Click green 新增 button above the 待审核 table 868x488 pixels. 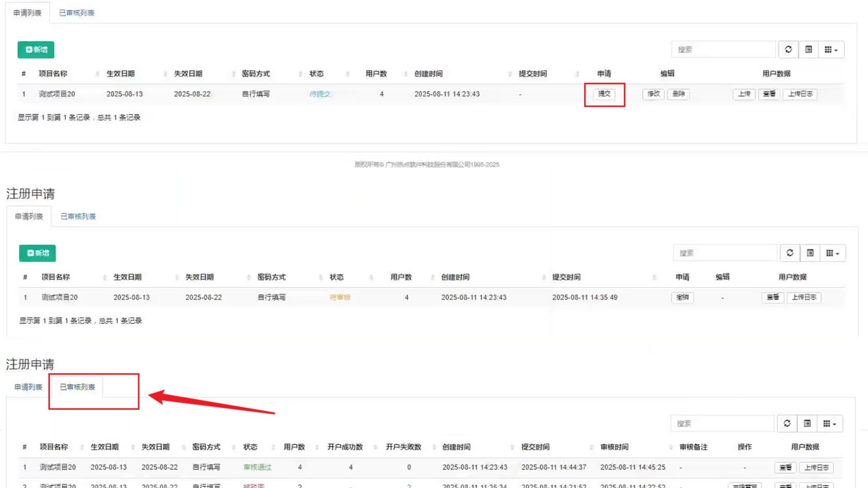pyautogui.click(x=37, y=254)
